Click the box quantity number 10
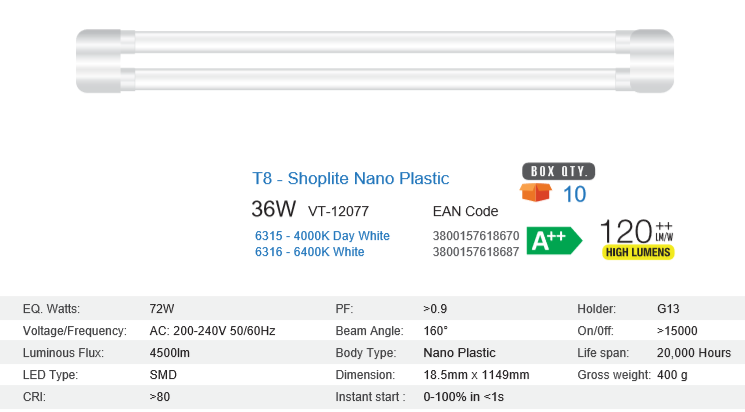745x412 pixels. 574,194
